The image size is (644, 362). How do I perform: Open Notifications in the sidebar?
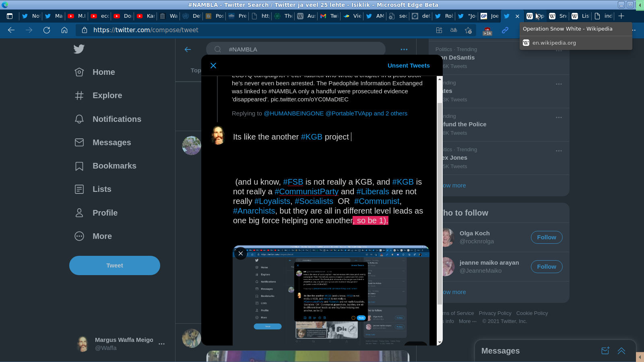coord(108,119)
